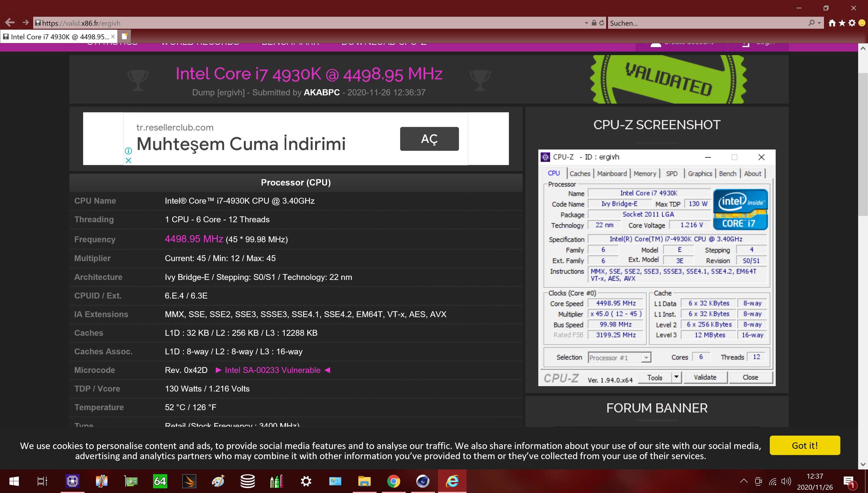Open the Control Panel taskbar icon
This screenshot has width=868, height=493.
(335, 481)
